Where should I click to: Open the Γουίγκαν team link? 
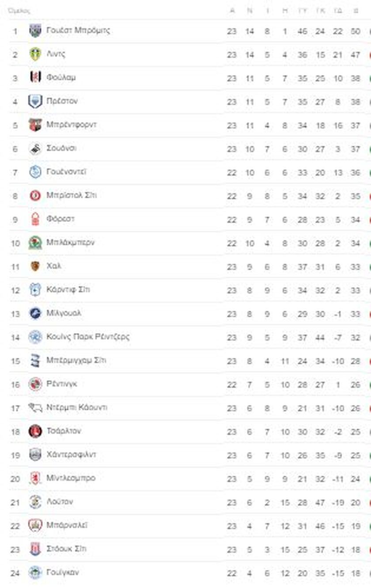pyautogui.click(x=63, y=572)
